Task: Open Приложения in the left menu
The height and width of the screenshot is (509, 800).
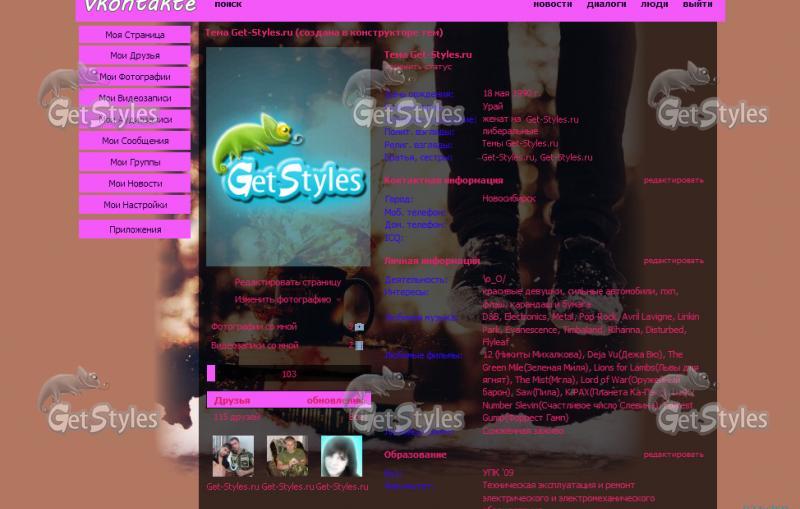Action: click(134, 230)
